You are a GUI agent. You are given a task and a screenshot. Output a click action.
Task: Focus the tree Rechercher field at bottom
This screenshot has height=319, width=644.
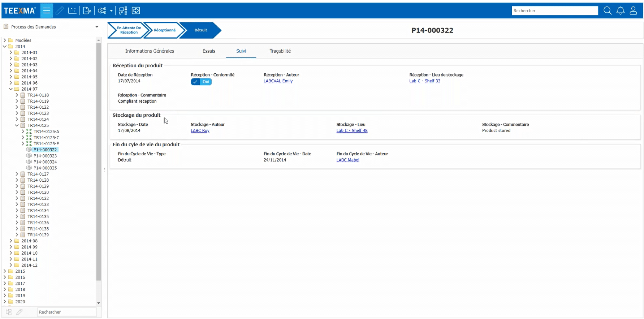click(67, 312)
